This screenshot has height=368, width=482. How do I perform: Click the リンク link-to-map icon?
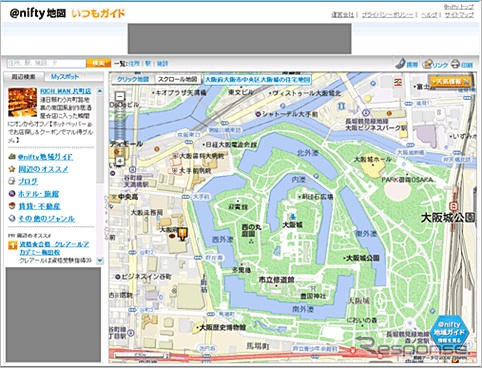click(x=428, y=63)
